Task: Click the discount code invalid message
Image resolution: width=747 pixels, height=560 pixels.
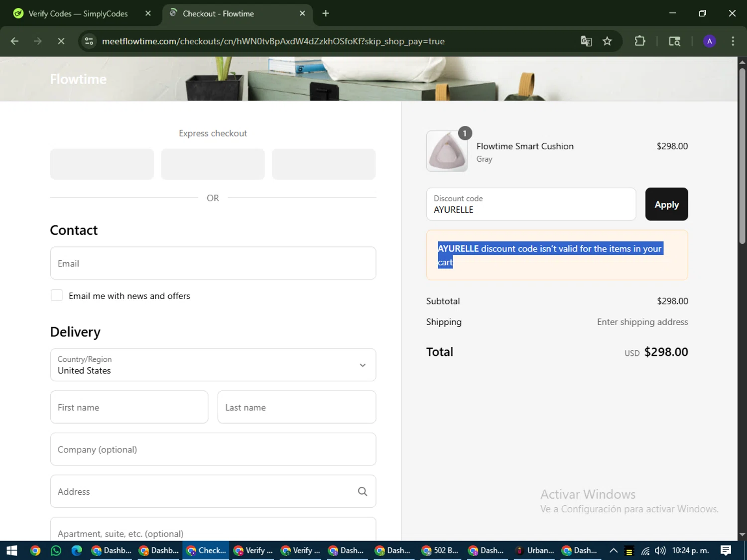Action: coord(550,255)
